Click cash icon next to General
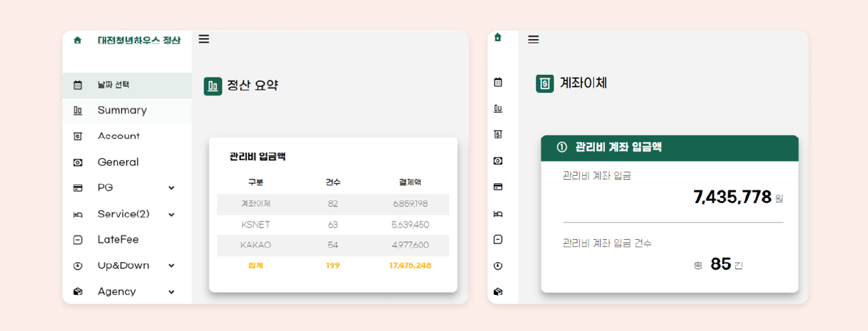868x331 pixels. 78,162
